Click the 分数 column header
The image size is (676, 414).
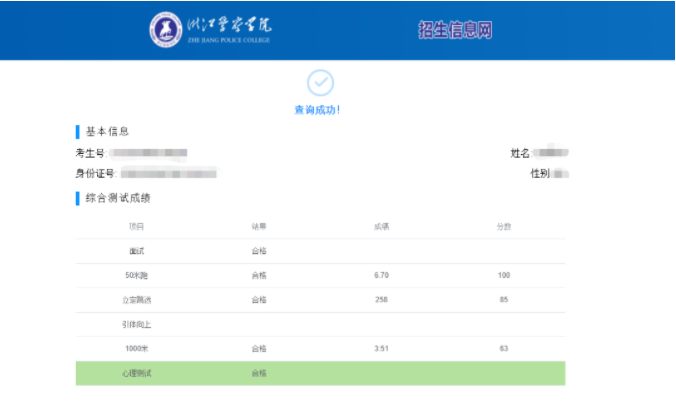[504, 227]
